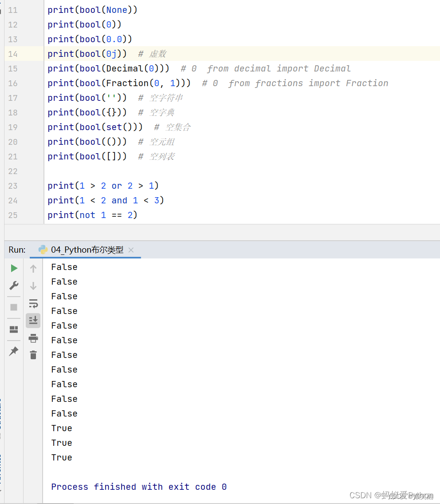
Task: Click line number 11 in gutter
Action: tap(13, 10)
